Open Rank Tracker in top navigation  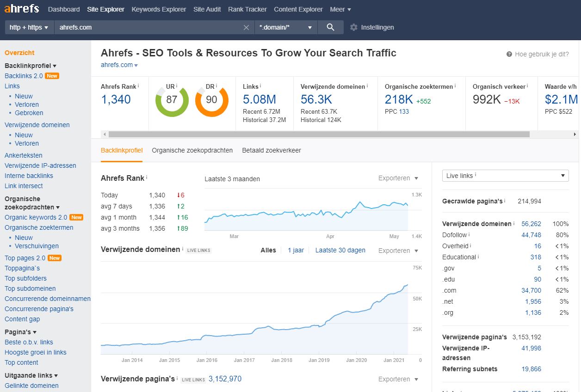tap(247, 9)
